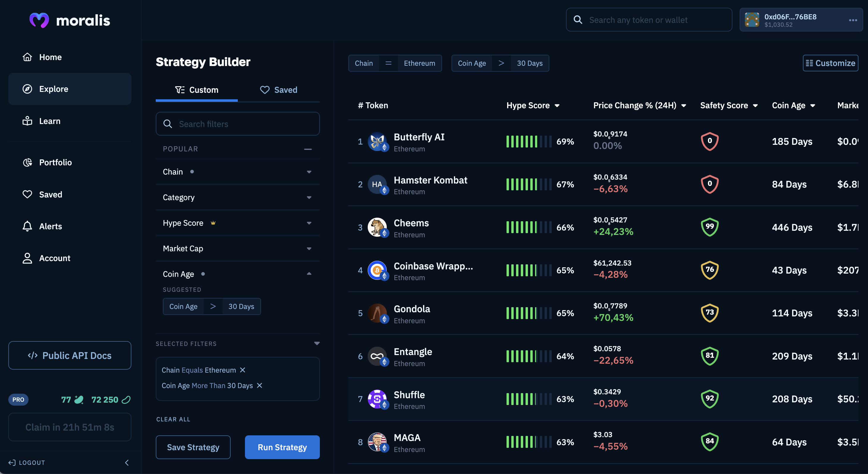Click the PRO badge

tap(18, 399)
